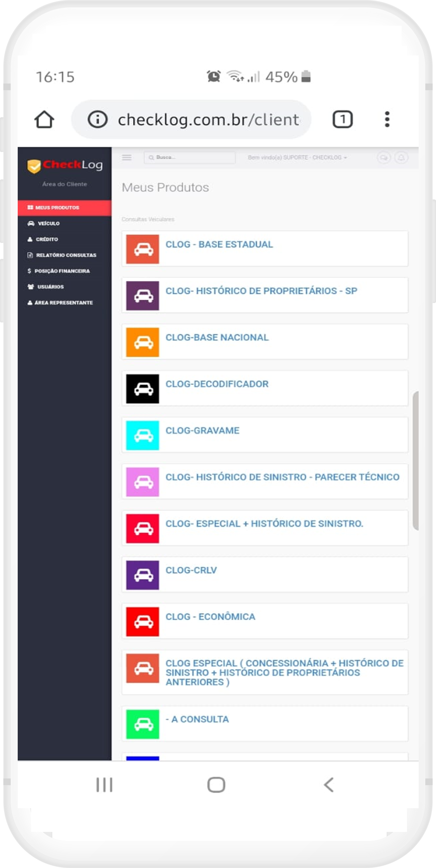Viewport: 436px width, 868px height.
Task: Focus the Busca search field
Action: (x=189, y=157)
